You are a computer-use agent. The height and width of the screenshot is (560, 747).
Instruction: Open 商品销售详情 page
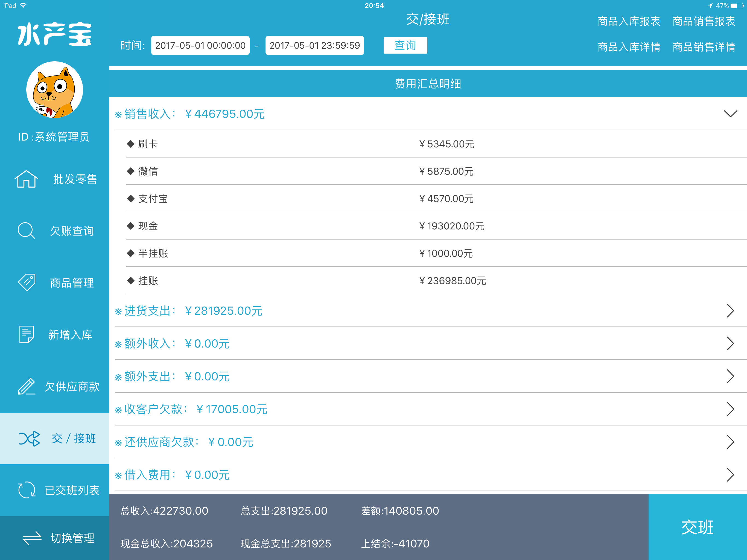pyautogui.click(x=704, y=47)
